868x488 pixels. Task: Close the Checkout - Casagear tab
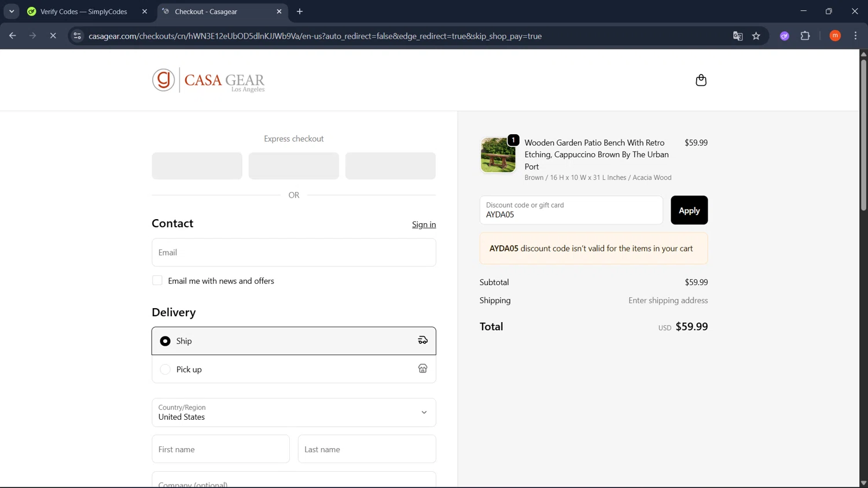pos(279,12)
